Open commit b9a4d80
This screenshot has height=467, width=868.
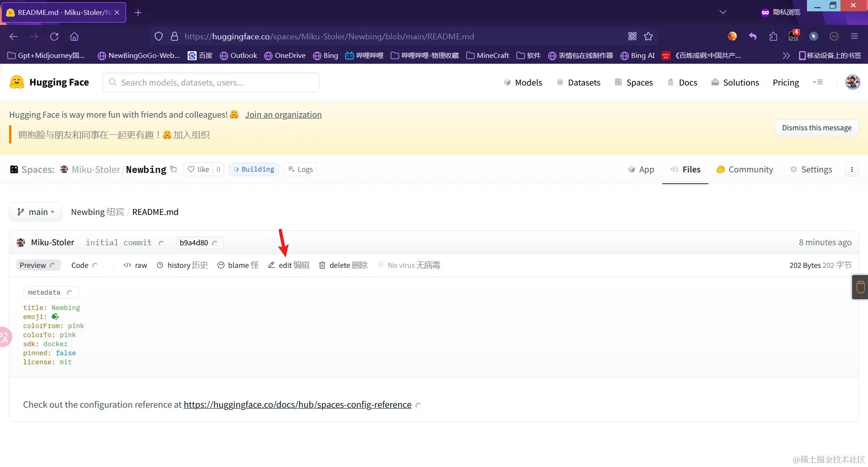point(199,243)
